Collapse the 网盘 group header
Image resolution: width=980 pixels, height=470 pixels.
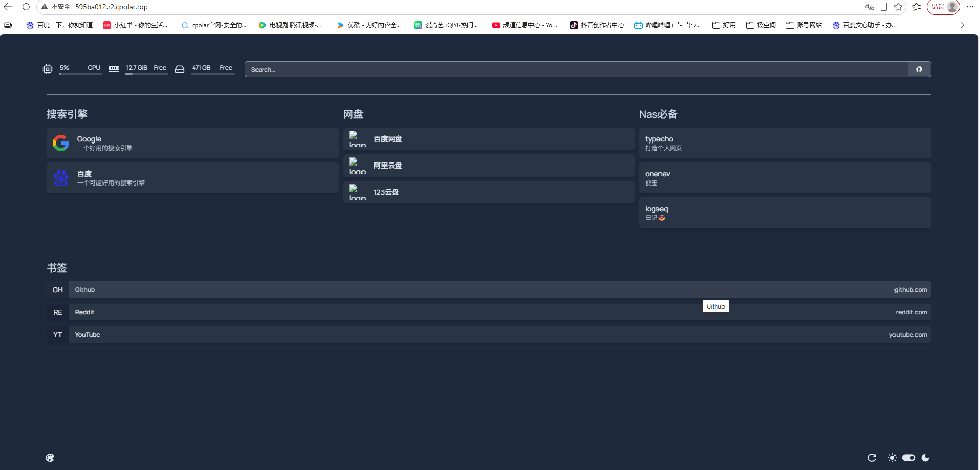pyautogui.click(x=353, y=114)
